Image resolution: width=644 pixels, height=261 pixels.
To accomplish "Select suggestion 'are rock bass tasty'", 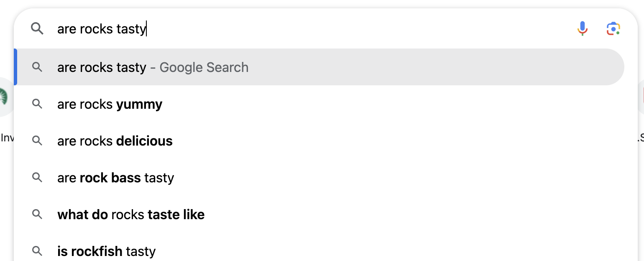I will (x=115, y=178).
